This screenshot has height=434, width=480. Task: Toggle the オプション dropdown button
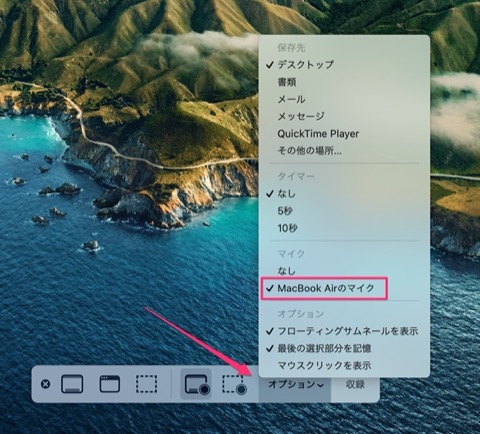tap(295, 384)
